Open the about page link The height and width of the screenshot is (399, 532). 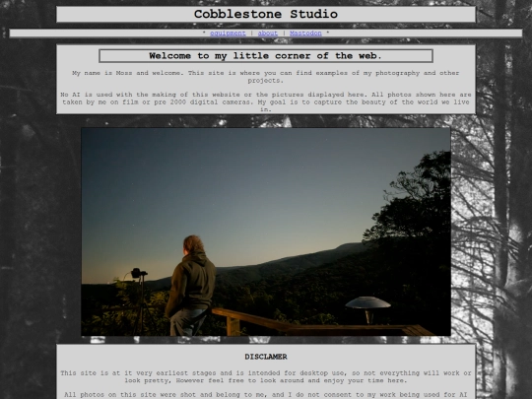tap(268, 33)
